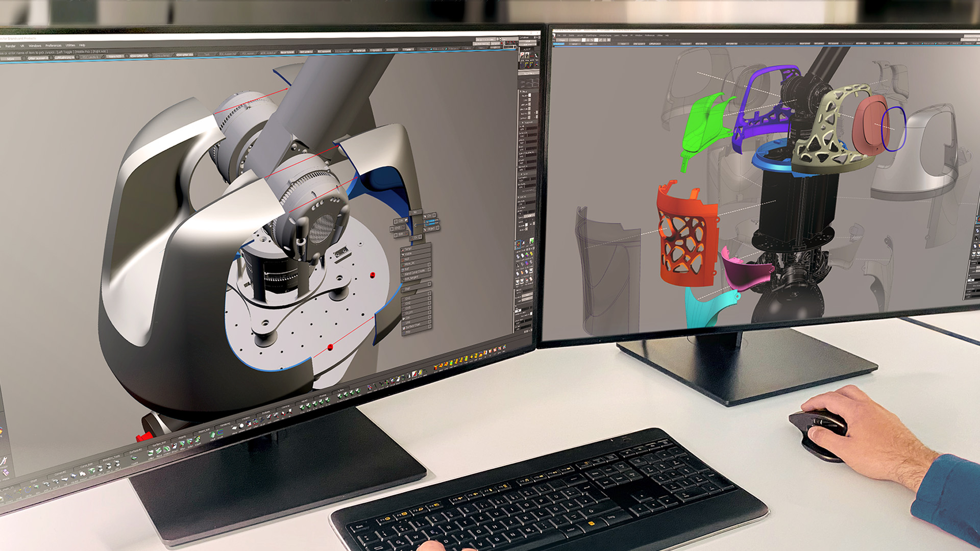980x551 pixels.
Task: Open the Windows menu on left monitor
Action: [x=35, y=46]
